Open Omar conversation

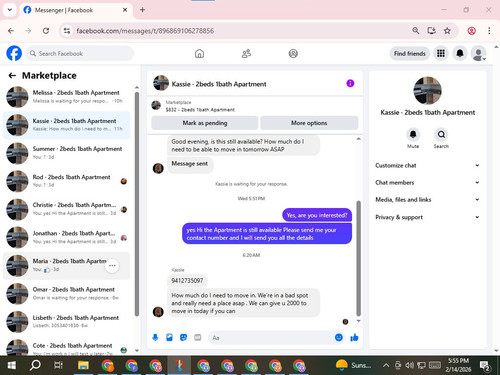coord(67,294)
